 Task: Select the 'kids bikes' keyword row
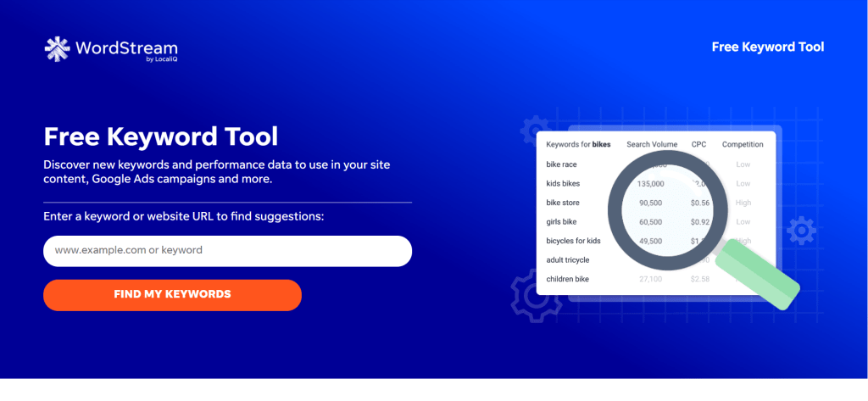(655, 183)
